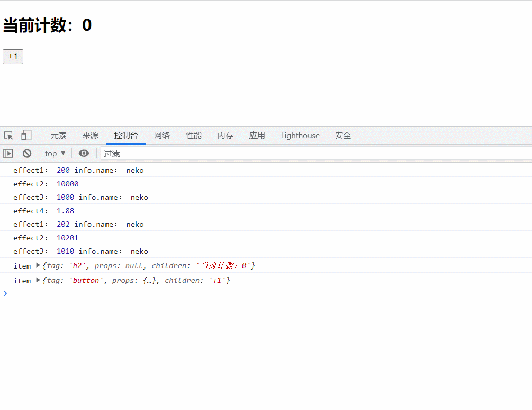The width and height of the screenshot is (532, 410).
Task: Open the 应用 tab
Action: pyautogui.click(x=257, y=136)
